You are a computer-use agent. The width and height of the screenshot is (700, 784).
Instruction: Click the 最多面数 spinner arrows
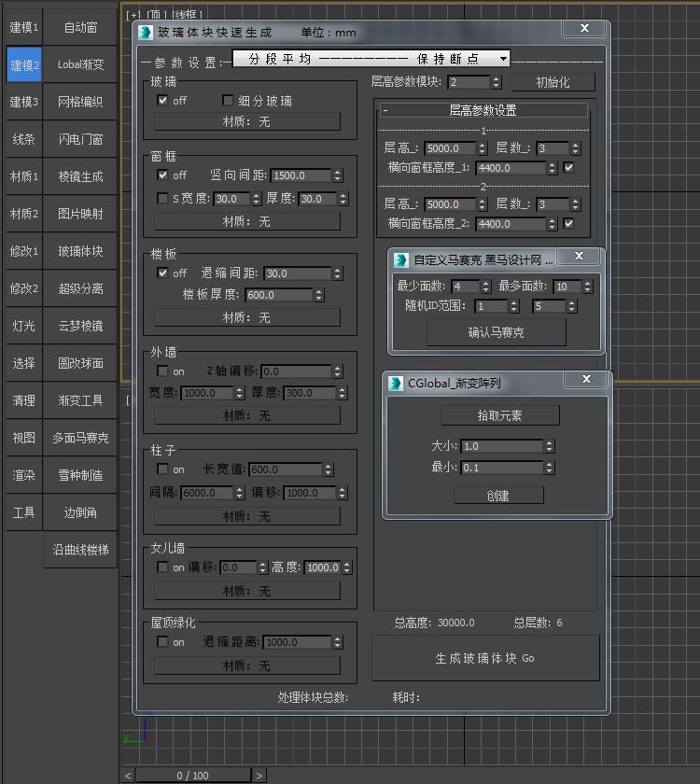(x=587, y=287)
